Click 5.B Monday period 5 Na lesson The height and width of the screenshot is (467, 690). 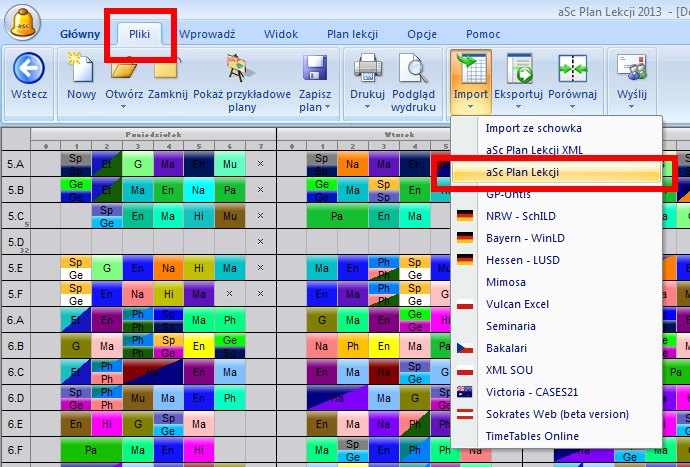(x=199, y=190)
